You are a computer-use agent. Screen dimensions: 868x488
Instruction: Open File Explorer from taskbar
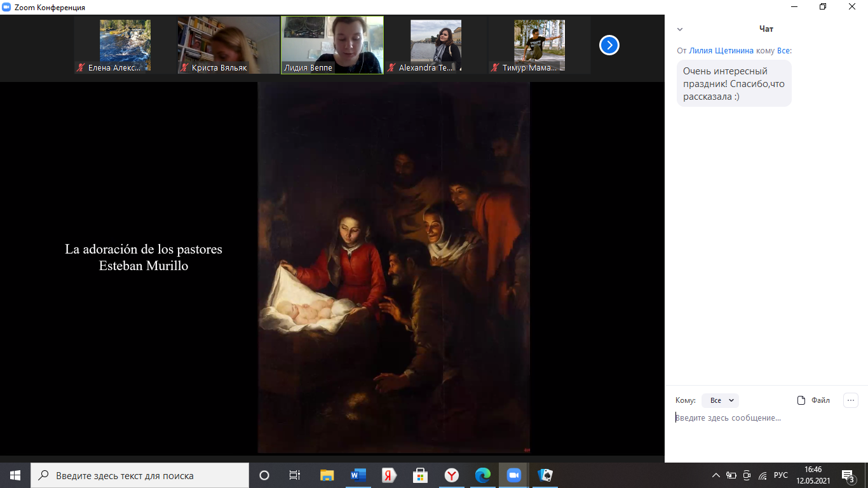327,475
